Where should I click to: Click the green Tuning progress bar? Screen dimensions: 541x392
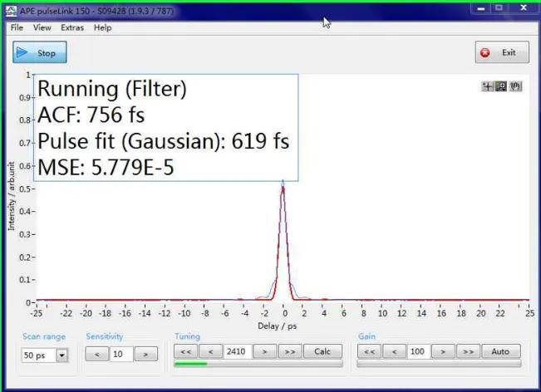pyautogui.click(x=258, y=364)
